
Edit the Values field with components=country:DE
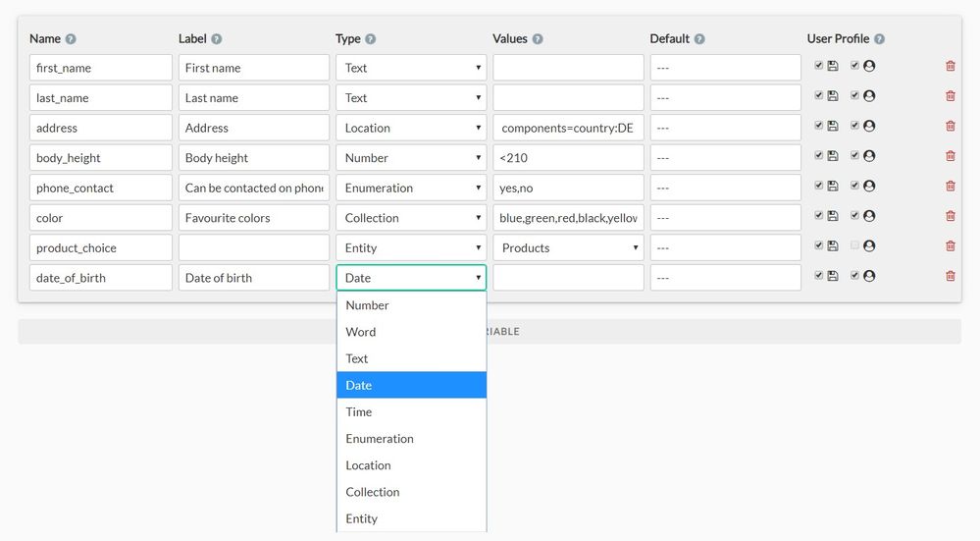pyautogui.click(x=568, y=128)
